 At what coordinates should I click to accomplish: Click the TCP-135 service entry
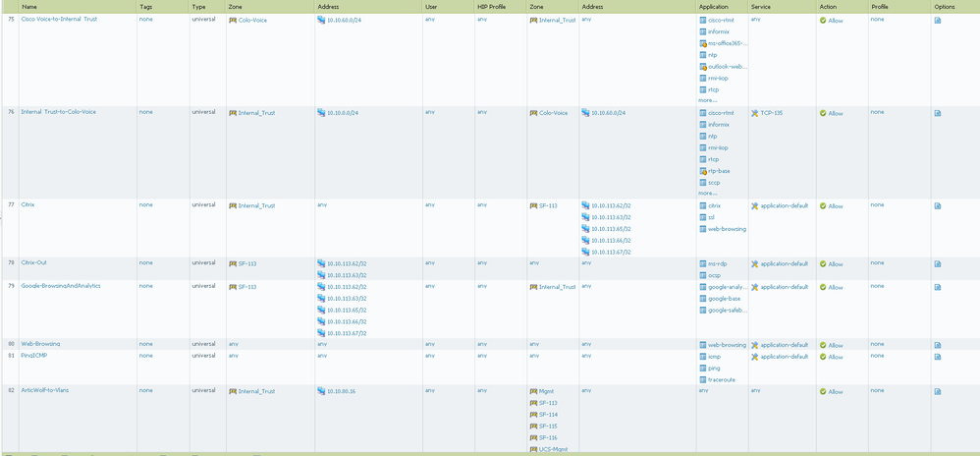(x=771, y=113)
